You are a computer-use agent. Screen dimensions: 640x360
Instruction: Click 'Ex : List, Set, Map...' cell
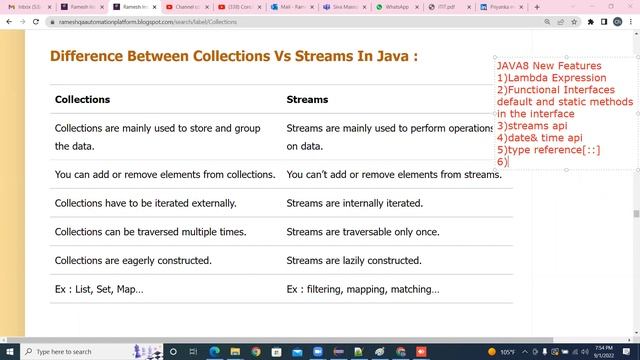tap(99, 289)
